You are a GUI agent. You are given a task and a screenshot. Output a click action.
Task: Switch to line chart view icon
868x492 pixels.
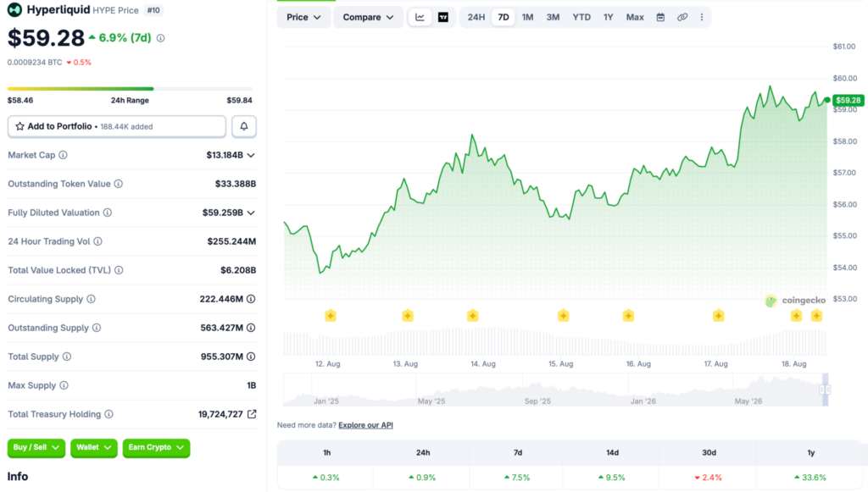point(420,17)
